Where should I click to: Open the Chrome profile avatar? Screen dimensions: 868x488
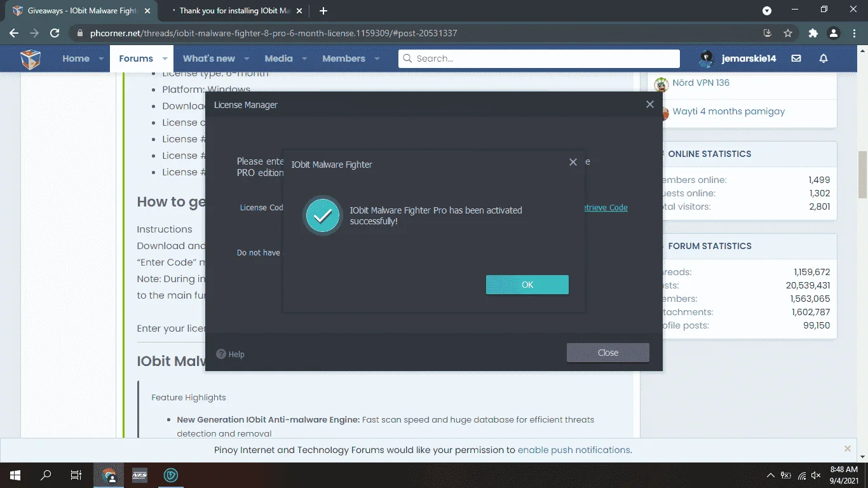click(834, 33)
